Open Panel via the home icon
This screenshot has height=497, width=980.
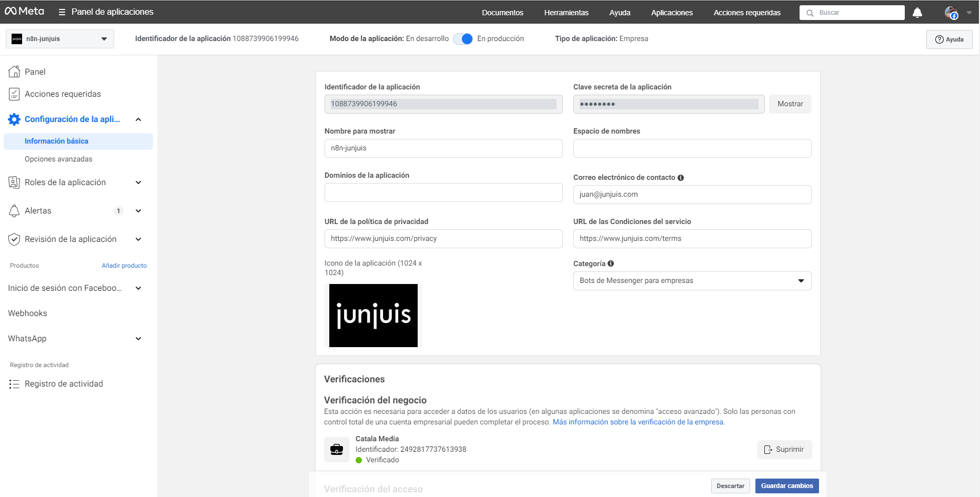pos(14,72)
